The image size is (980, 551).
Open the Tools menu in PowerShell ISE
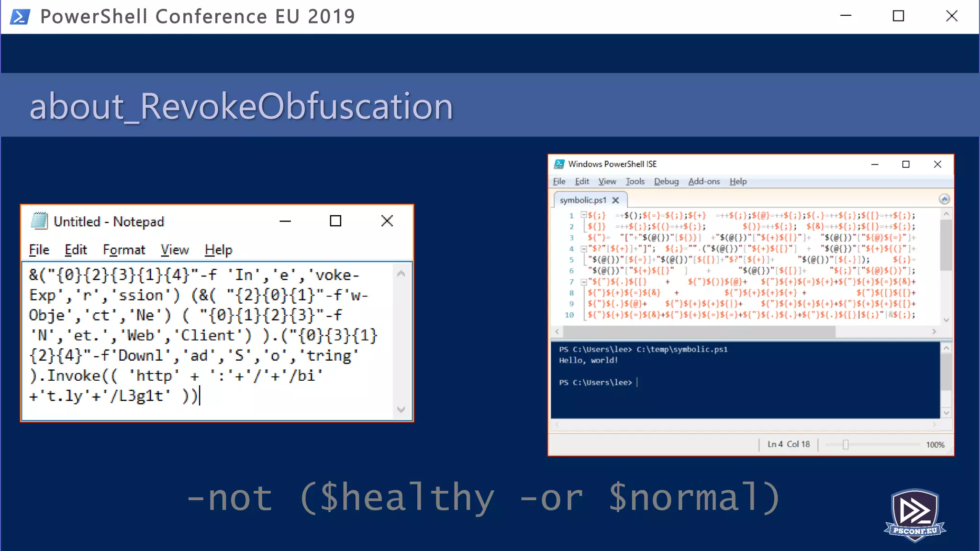[635, 181]
